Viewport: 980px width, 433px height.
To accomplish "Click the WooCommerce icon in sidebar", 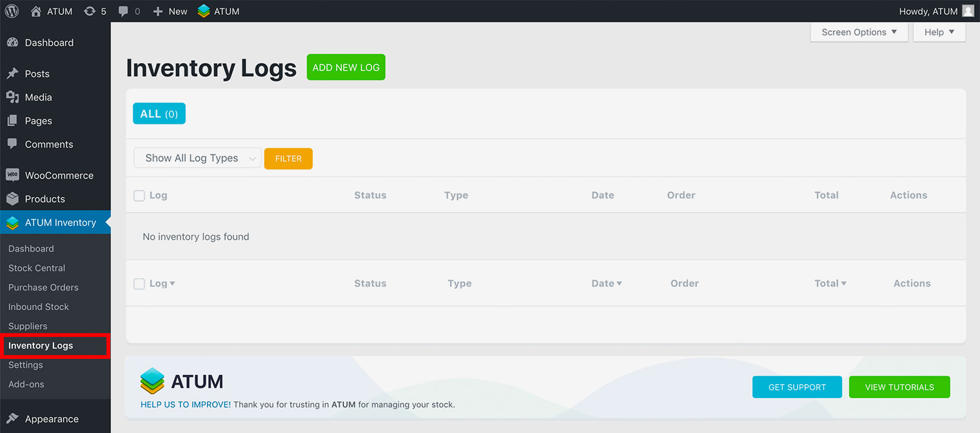I will coord(12,175).
